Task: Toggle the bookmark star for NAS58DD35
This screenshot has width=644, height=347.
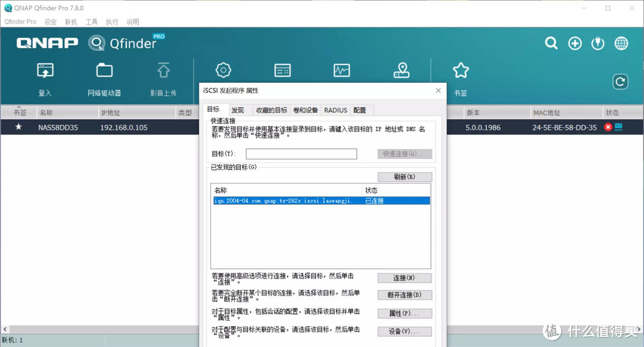Action: click(18, 127)
